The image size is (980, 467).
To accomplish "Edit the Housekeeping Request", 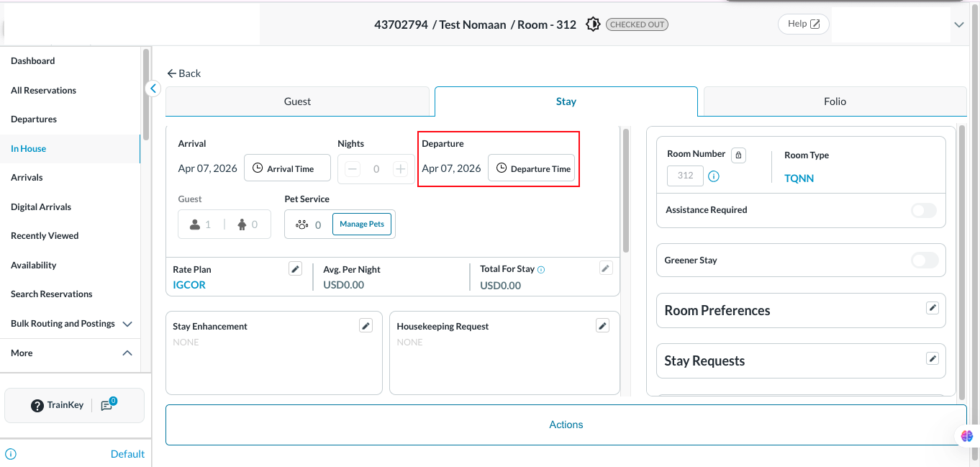I will (602, 326).
